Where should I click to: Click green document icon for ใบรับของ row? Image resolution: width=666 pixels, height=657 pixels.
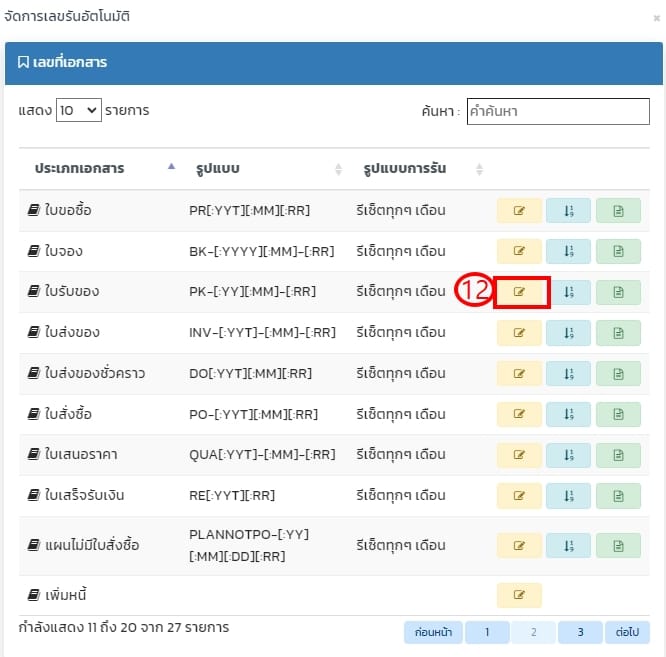point(618,292)
